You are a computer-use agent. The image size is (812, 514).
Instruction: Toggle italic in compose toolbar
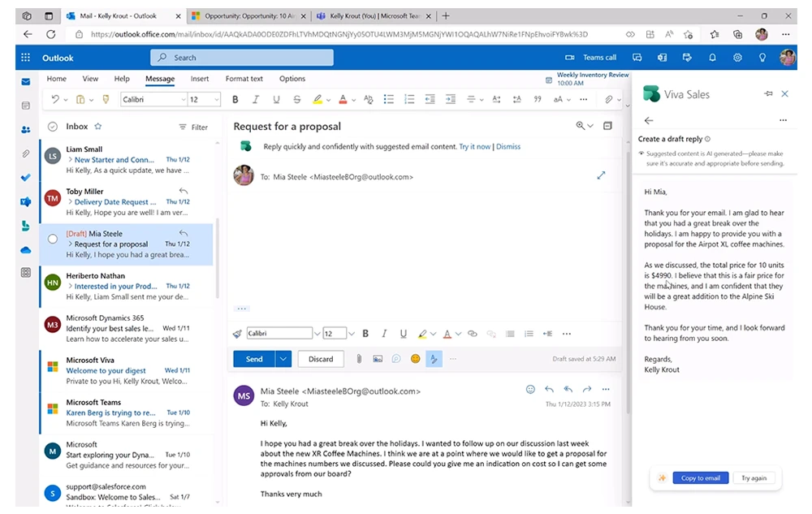click(384, 334)
